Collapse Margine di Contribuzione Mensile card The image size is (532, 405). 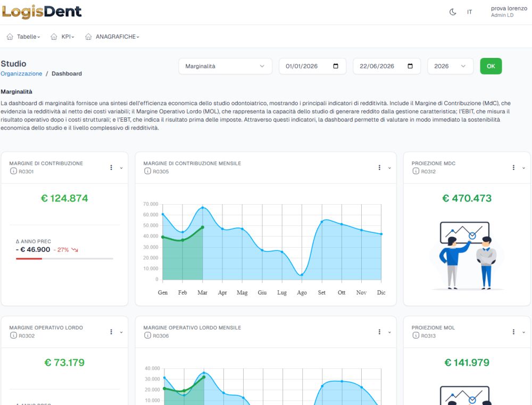point(389,168)
